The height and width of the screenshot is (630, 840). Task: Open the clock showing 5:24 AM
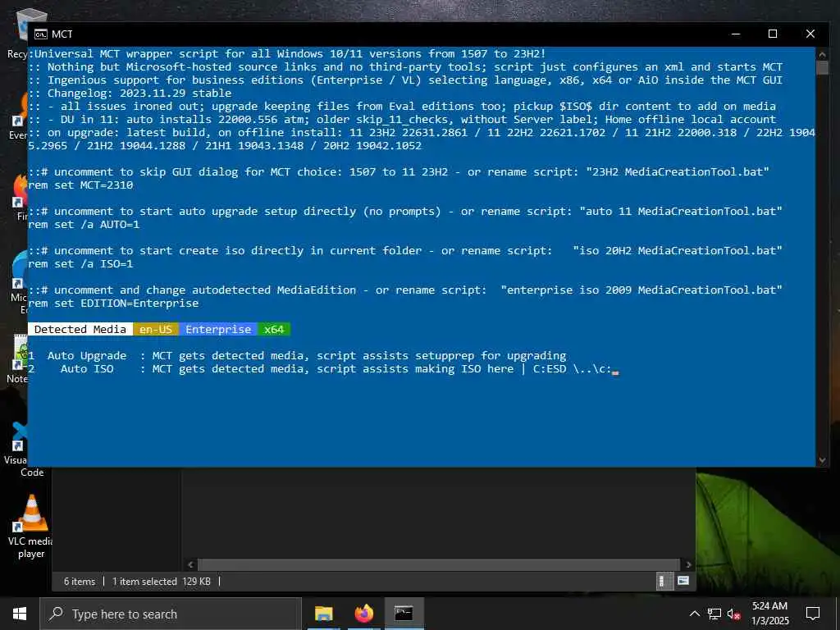[769, 614]
